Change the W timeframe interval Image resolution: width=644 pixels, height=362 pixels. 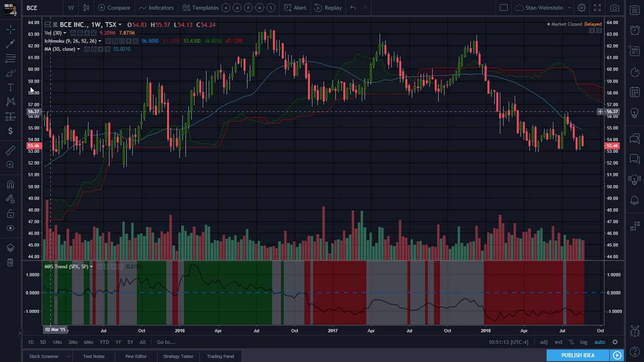pos(71,8)
